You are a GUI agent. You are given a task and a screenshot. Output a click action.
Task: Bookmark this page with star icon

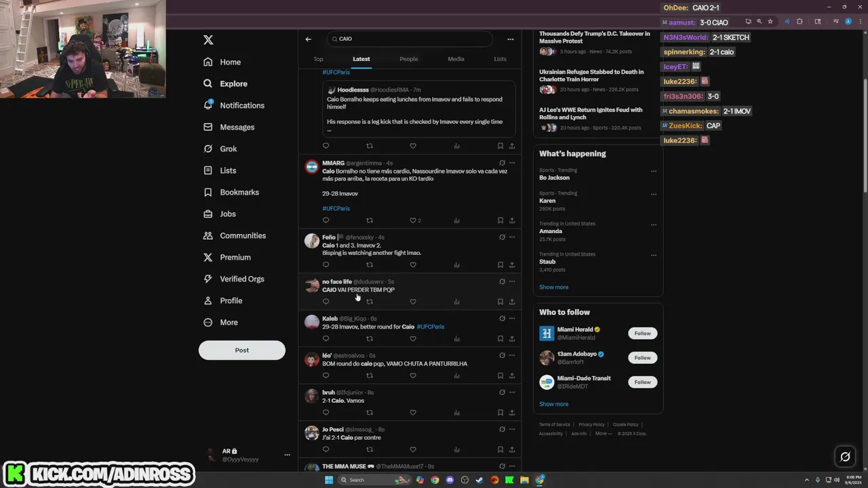770,22
